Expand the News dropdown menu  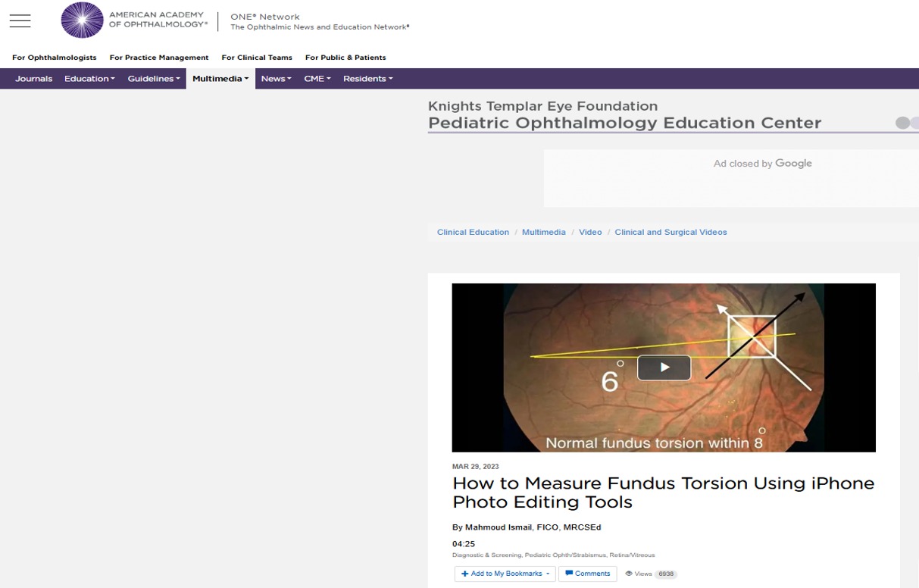276,79
